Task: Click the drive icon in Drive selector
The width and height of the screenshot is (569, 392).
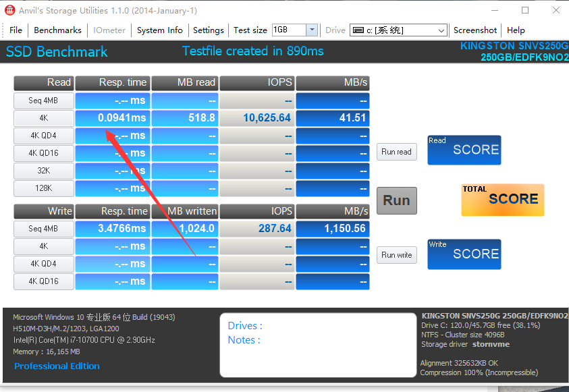Action: click(356, 30)
